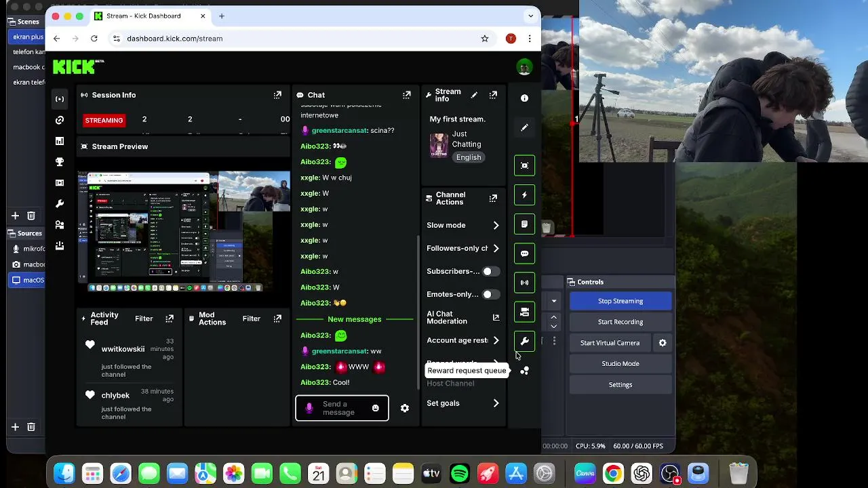The width and height of the screenshot is (868, 488).
Task: Open the Stream section in Kick sidebar
Action: (x=60, y=99)
